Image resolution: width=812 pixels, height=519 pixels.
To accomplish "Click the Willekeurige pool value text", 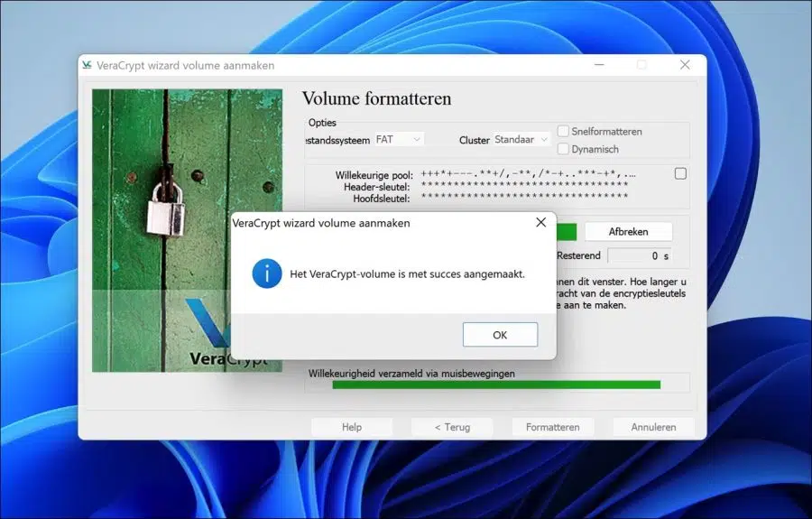I will point(528,174).
